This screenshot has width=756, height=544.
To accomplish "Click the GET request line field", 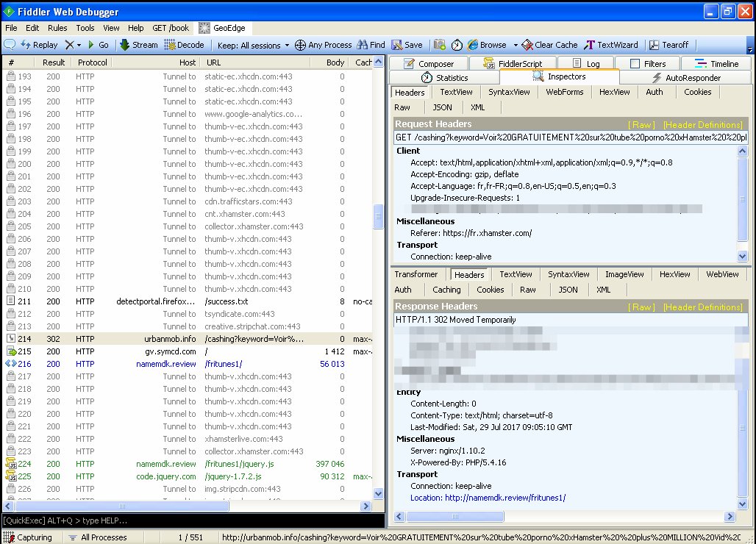I will (571, 137).
